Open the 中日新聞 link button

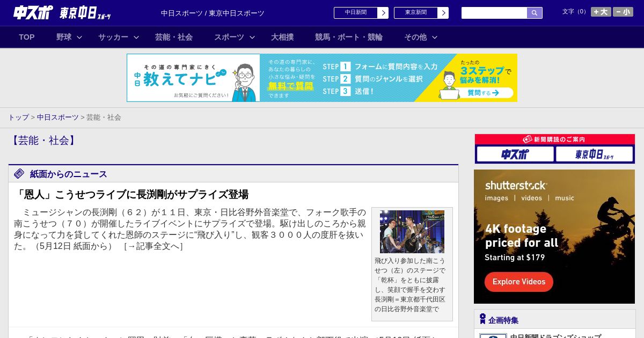click(x=355, y=13)
